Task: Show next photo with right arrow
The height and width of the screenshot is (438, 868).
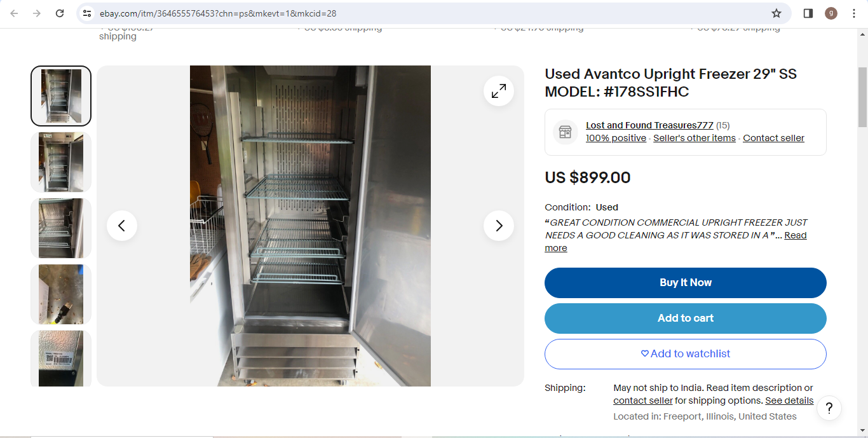Action: pos(499,226)
